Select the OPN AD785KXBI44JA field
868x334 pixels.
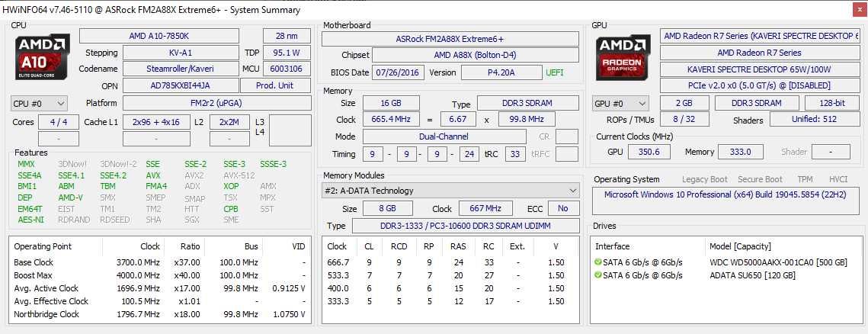tap(181, 85)
